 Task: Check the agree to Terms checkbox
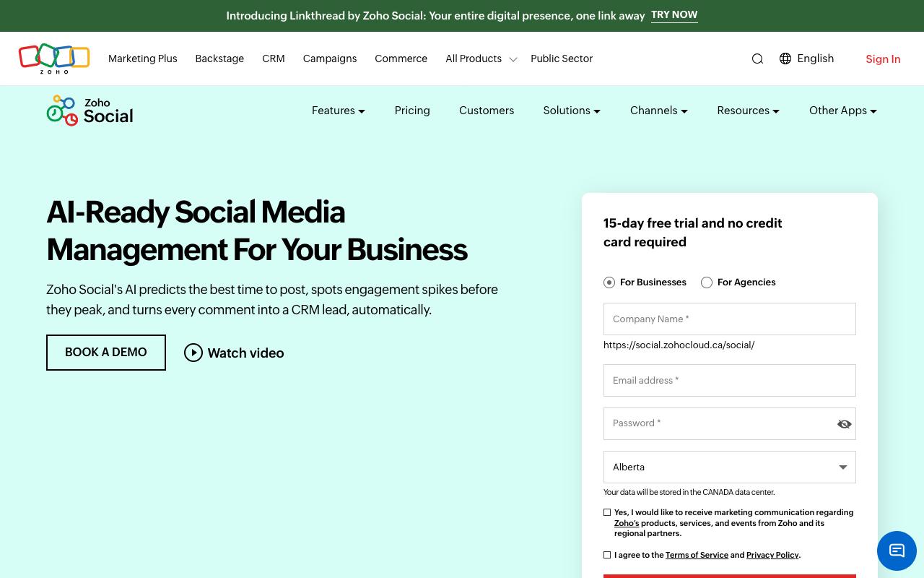(x=607, y=555)
